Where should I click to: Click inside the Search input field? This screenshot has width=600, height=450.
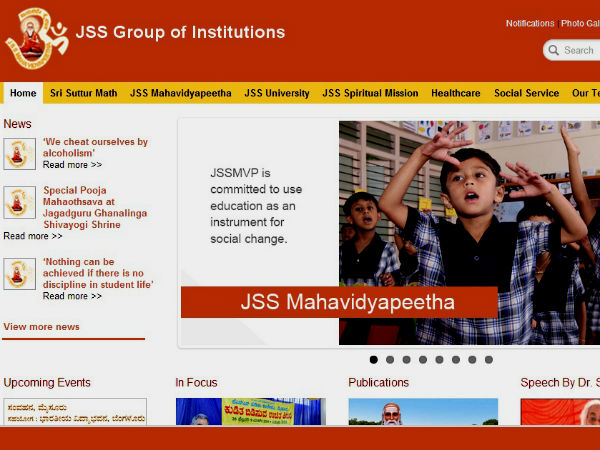[x=580, y=50]
